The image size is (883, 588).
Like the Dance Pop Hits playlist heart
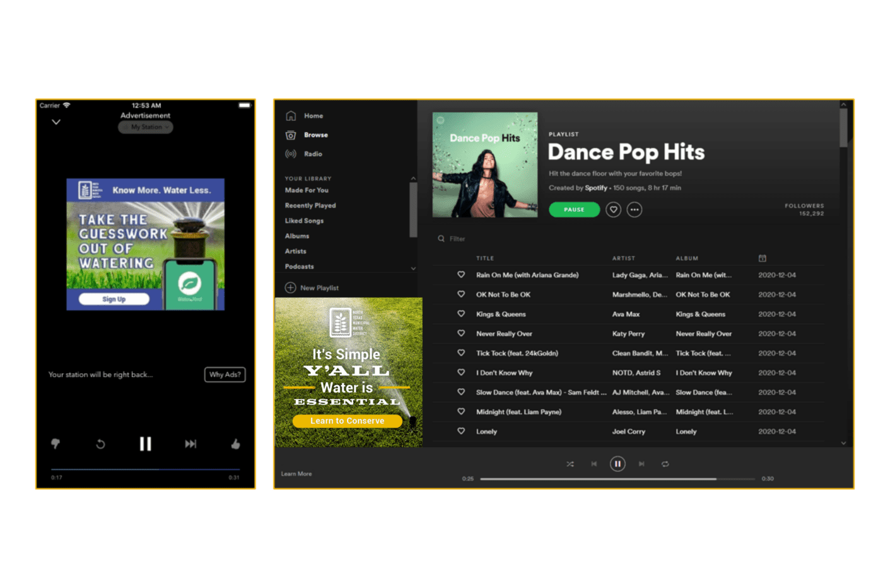[x=613, y=209]
